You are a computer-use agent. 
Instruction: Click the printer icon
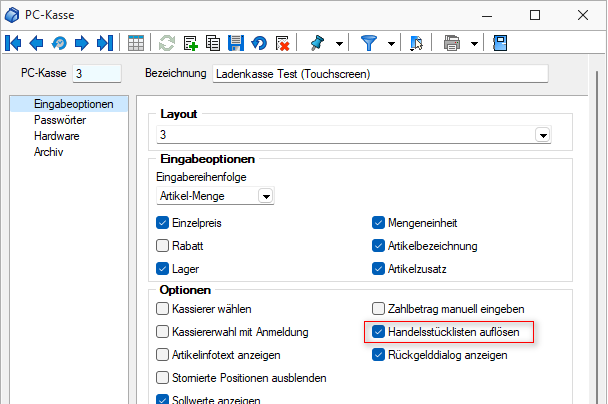[452, 43]
